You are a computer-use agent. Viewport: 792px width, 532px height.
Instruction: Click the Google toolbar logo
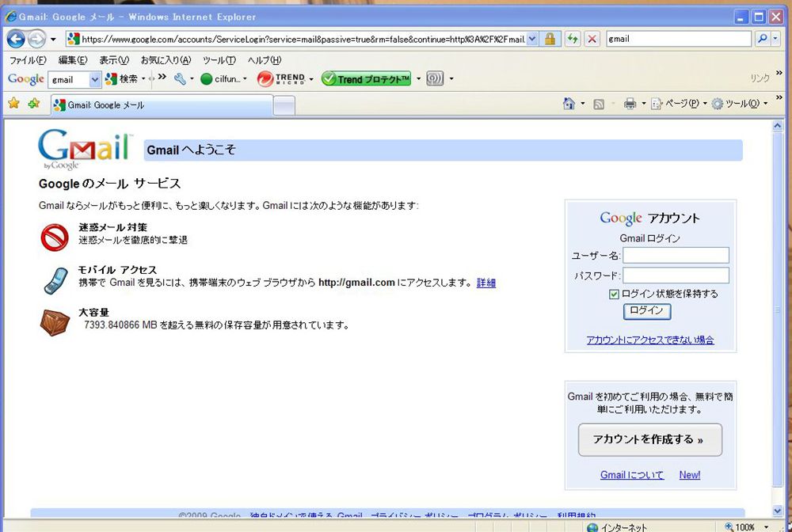pos(26,79)
